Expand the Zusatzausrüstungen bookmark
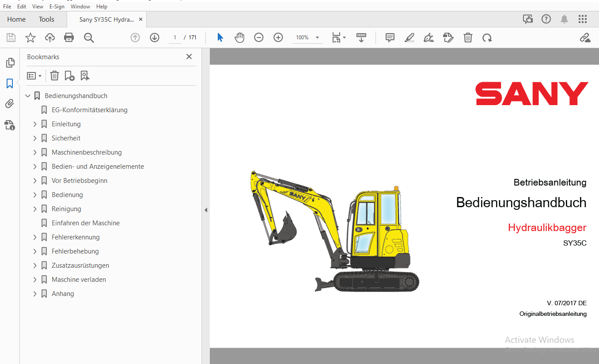Viewport: 599px width, 364px height. [35, 265]
